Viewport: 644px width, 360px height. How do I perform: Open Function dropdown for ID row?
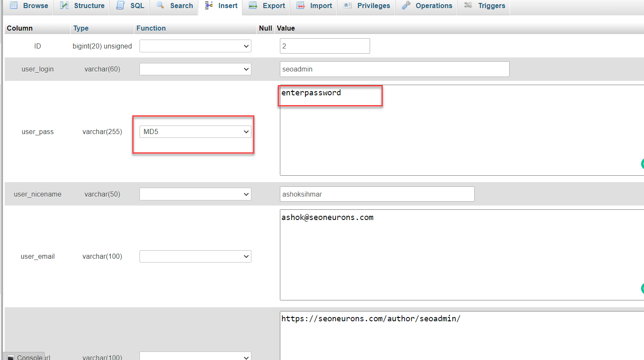pos(195,46)
